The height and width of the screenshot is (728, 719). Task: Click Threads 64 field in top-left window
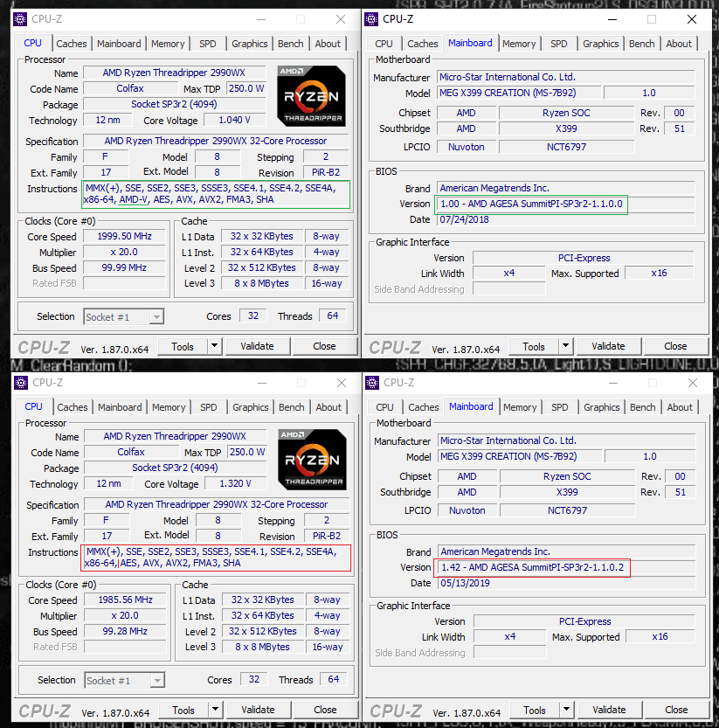pyautogui.click(x=332, y=315)
